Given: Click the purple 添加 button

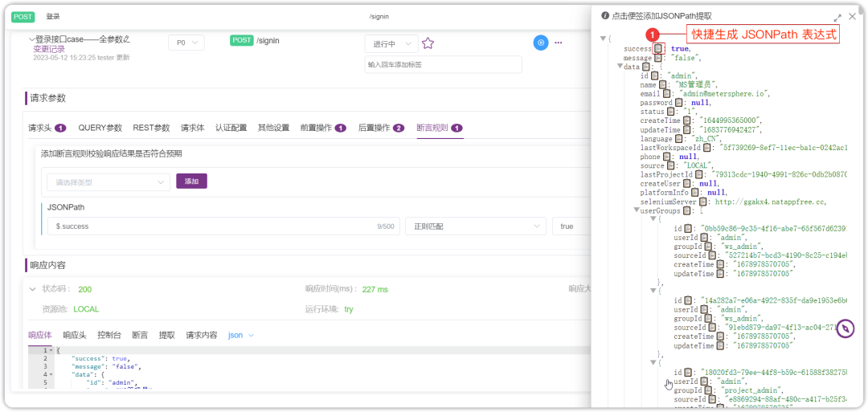Looking at the screenshot, I should coord(191,182).
